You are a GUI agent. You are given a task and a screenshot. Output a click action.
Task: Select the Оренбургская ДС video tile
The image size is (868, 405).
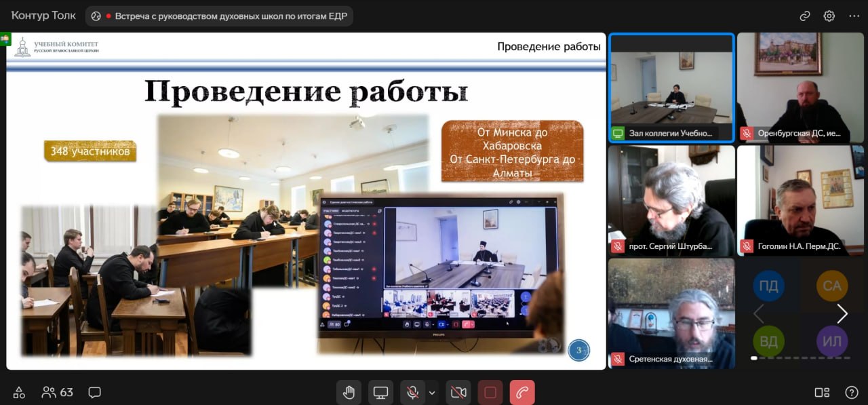pyautogui.click(x=800, y=87)
